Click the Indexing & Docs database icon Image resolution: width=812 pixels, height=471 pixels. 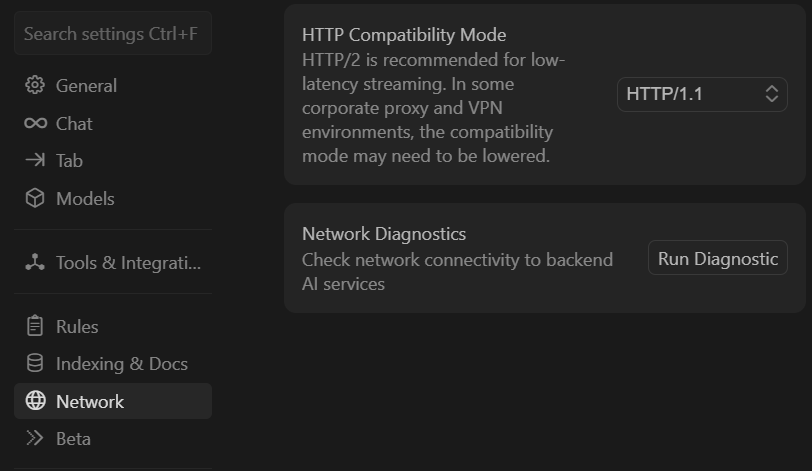click(x=35, y=363)
